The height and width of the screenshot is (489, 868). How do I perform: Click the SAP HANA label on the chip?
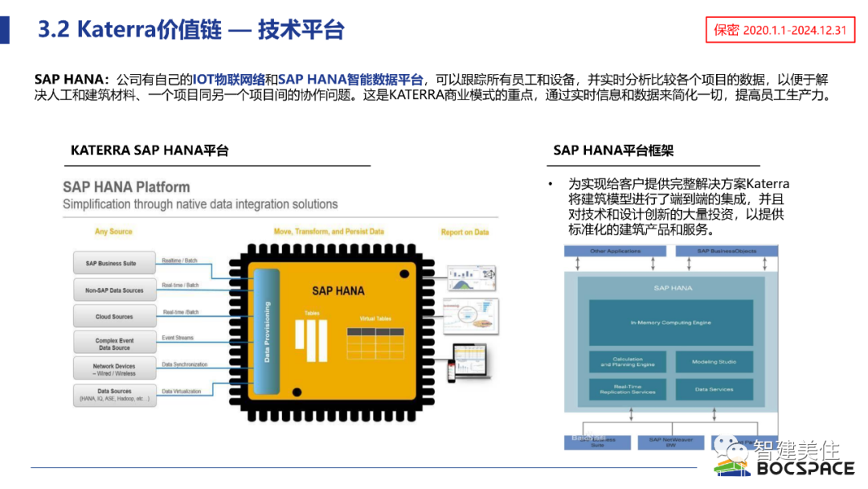[x=338, y=291]
